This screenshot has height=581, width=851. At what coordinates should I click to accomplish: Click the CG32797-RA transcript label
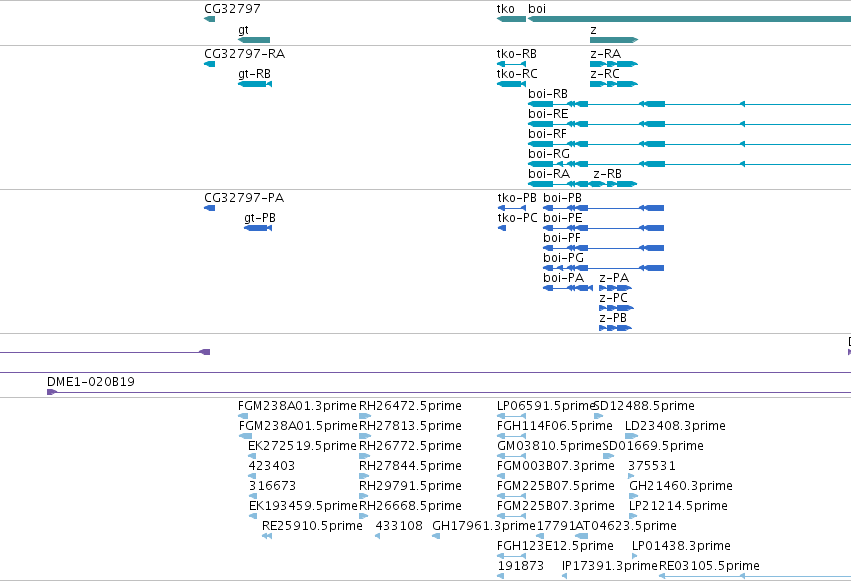click(244, 54)
